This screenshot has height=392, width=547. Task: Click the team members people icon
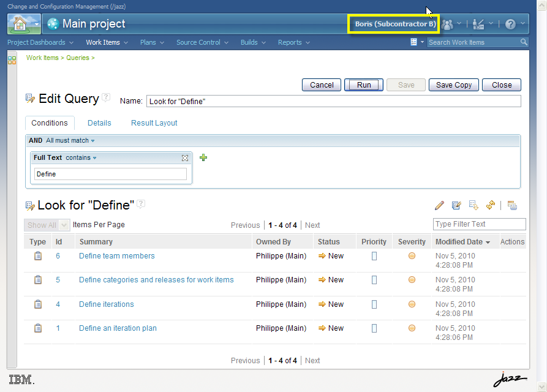448,24
